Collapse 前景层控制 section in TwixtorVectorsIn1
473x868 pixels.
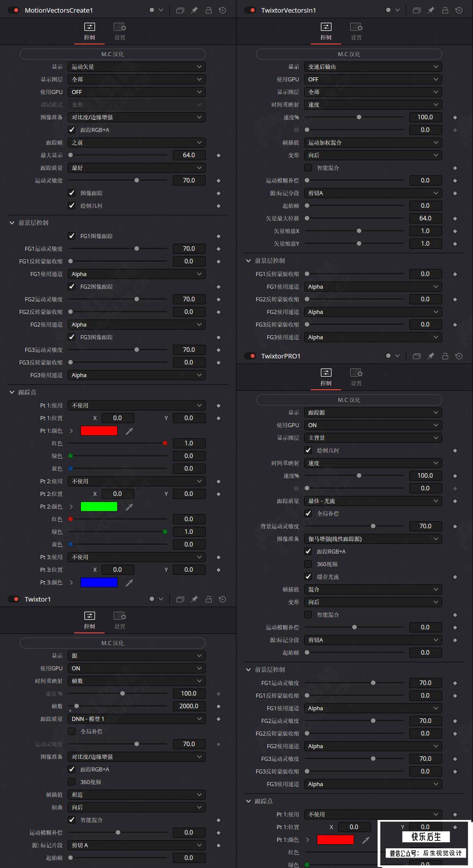(x=249, y=261)
